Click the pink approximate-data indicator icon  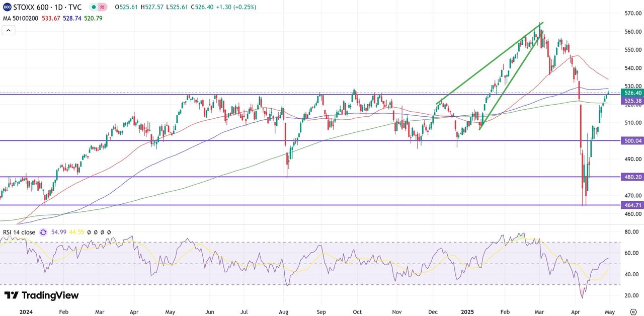(x=103, y=8)
